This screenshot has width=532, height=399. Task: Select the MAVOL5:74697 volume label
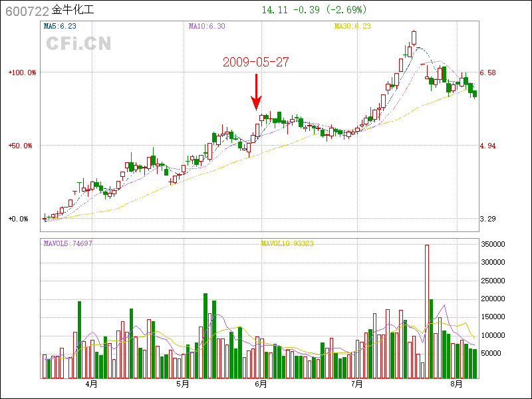tap(68, 243)
